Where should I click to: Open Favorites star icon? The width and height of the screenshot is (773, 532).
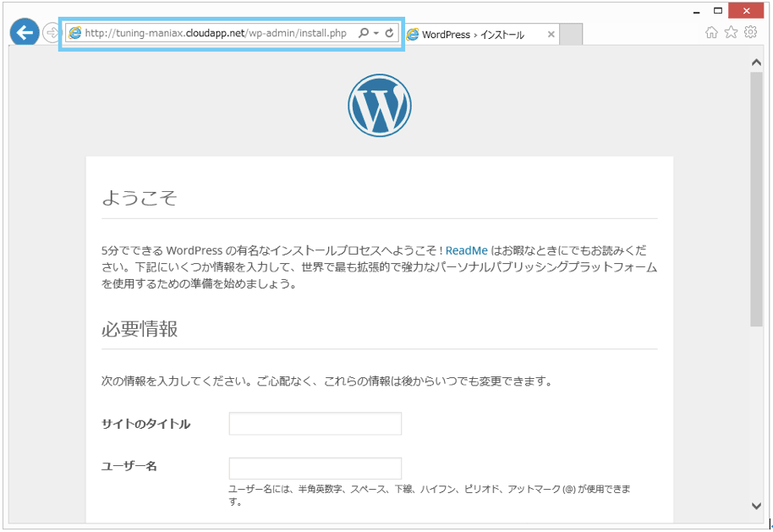[731, 32]
